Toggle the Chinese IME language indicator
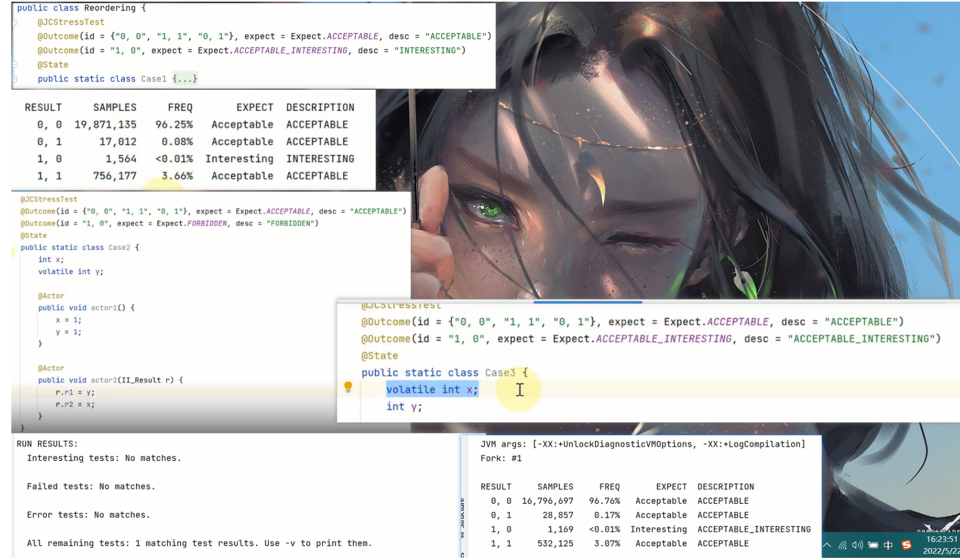Viewport: 960px width, 560px height. pos(888,545)
